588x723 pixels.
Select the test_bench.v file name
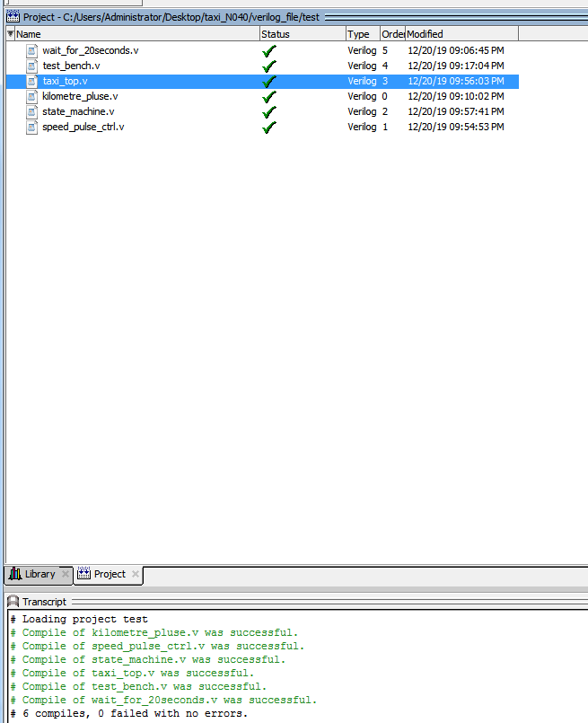[72, 66]
